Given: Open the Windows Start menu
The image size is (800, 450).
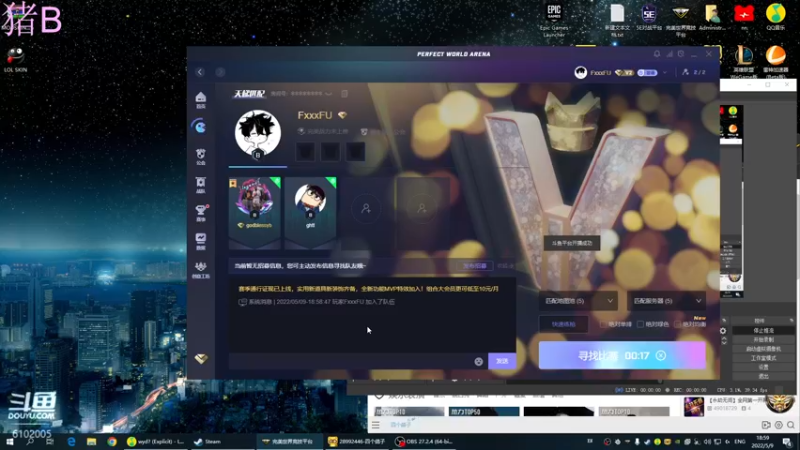Looking at the screenshot, I should (10, 442).
